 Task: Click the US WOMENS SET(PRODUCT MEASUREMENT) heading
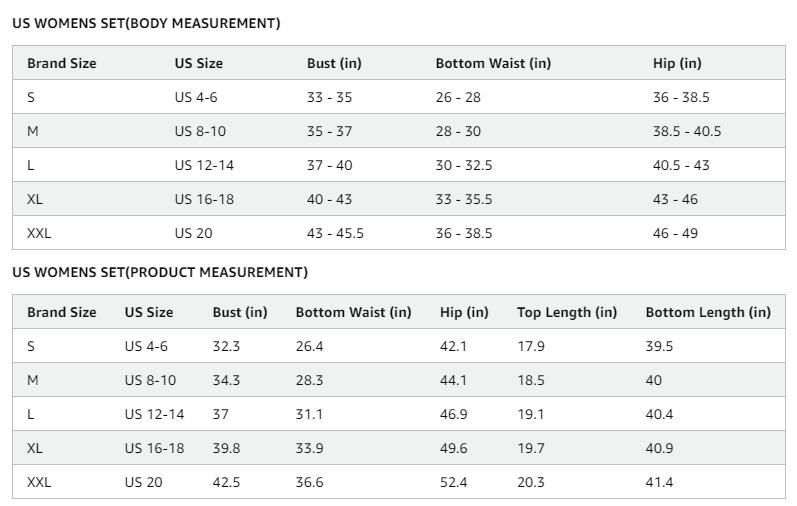(160, 272)
